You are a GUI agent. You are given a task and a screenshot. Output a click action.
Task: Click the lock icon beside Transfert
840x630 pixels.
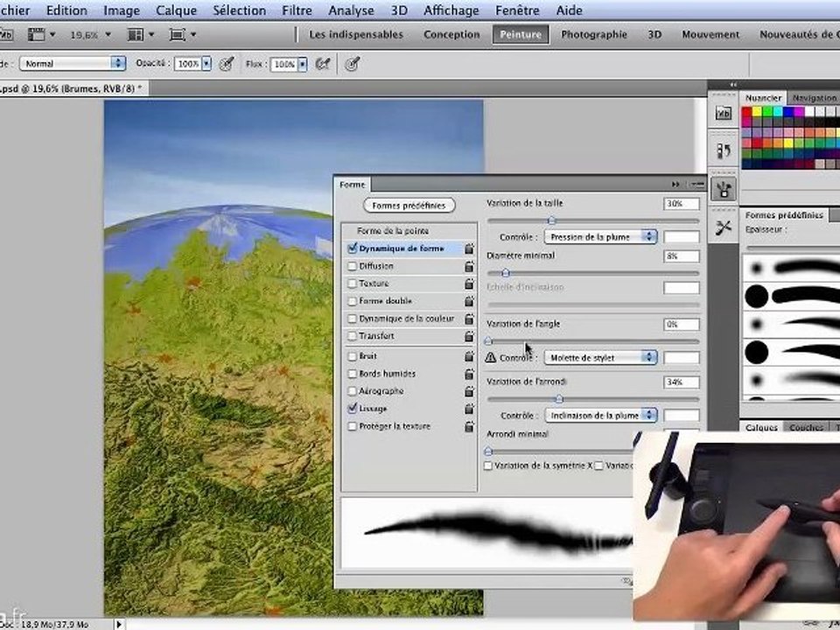[469, 336]
